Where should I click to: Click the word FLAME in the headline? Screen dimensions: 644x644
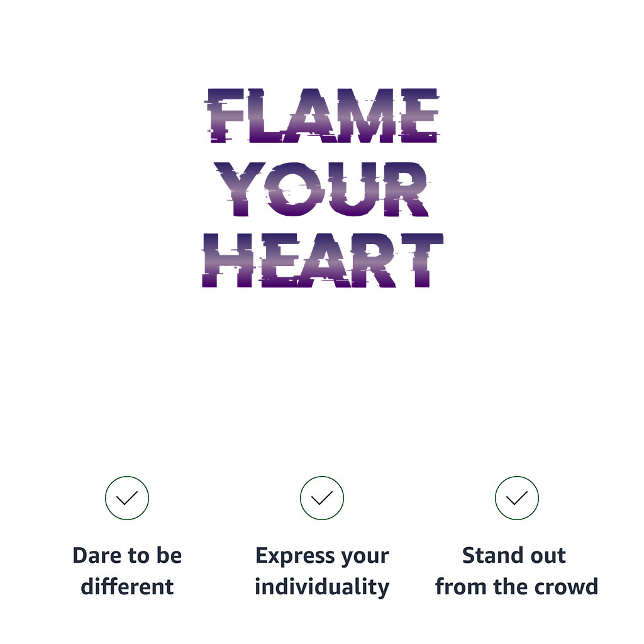click(x=322, y=116)
